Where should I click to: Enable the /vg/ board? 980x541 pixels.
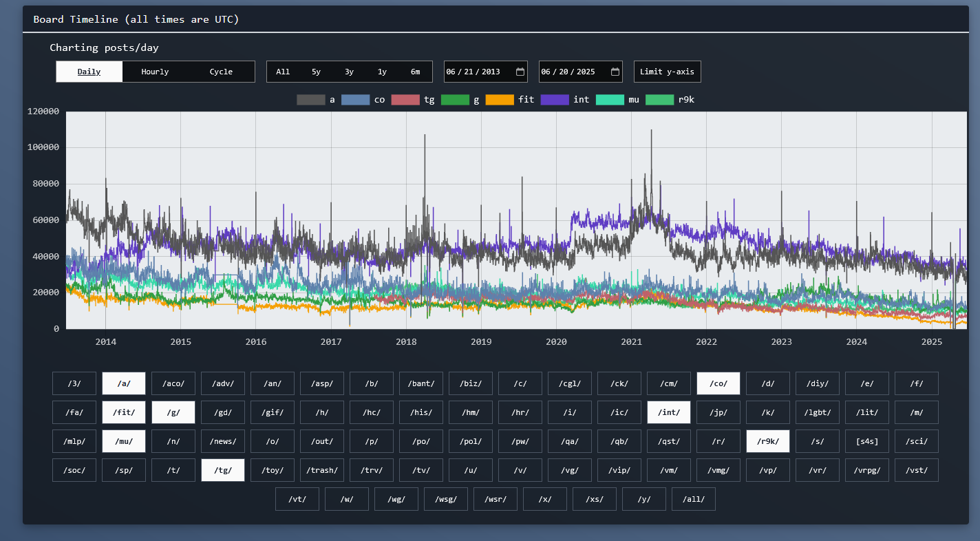pos(570,470)
